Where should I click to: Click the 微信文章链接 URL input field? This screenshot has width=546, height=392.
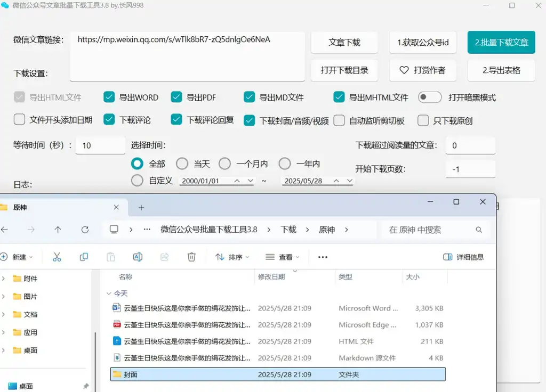click(x=187, y=56)
